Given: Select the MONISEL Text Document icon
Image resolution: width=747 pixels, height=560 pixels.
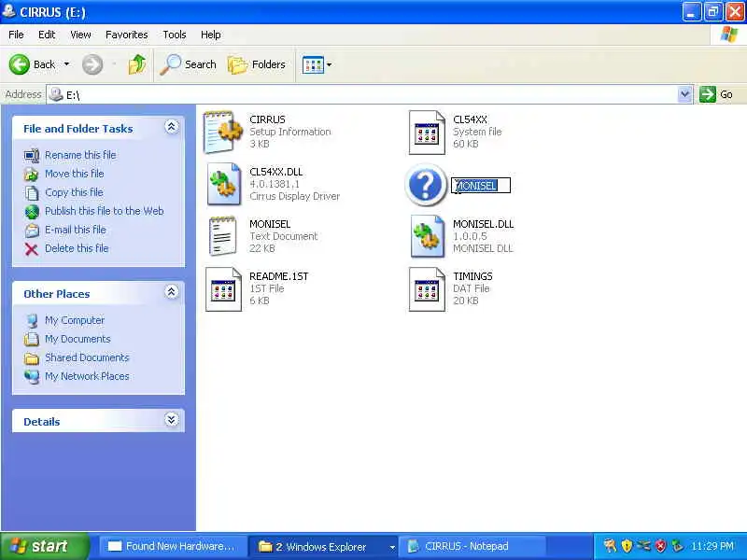Looking at the screenshot, I should click(222, 236).
